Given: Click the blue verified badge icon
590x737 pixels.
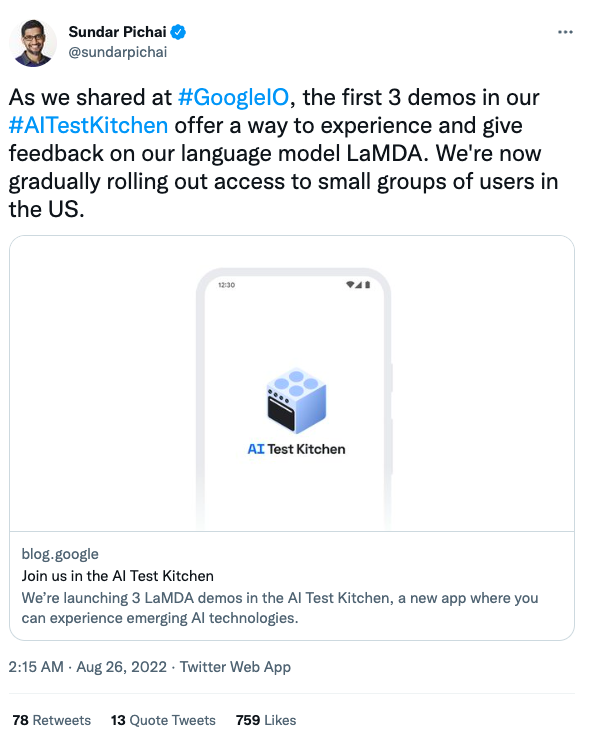Looking at the screenshot, I should [178, 32].
